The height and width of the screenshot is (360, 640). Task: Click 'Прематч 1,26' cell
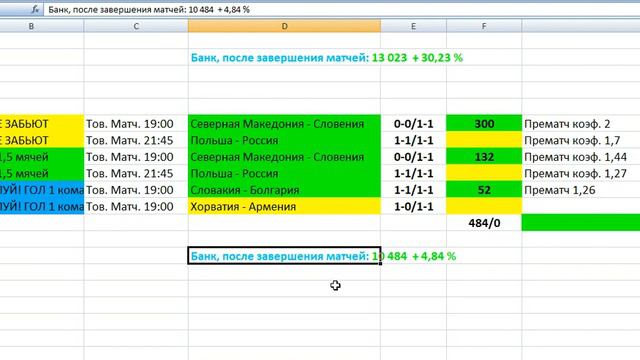(581, 190)
